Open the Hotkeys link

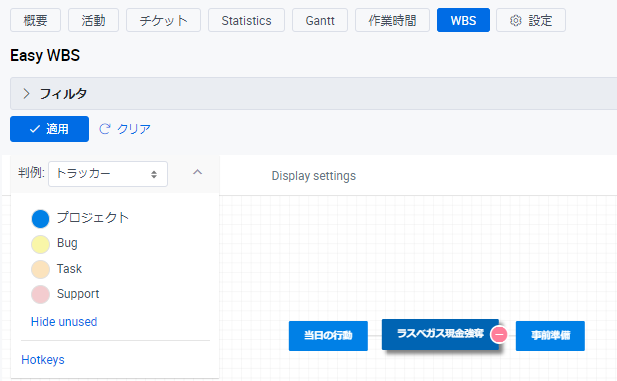click(43, 360)
